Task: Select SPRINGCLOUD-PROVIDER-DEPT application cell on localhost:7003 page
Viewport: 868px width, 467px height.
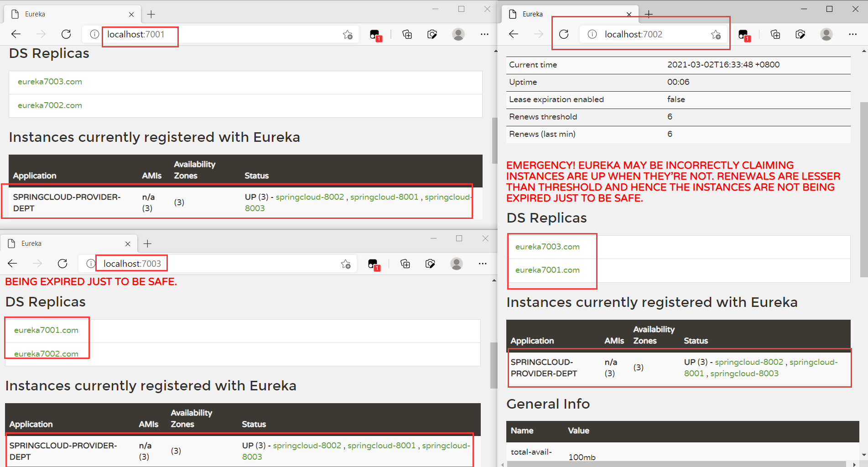Action: pyautogui.click(x=63, y=451)
